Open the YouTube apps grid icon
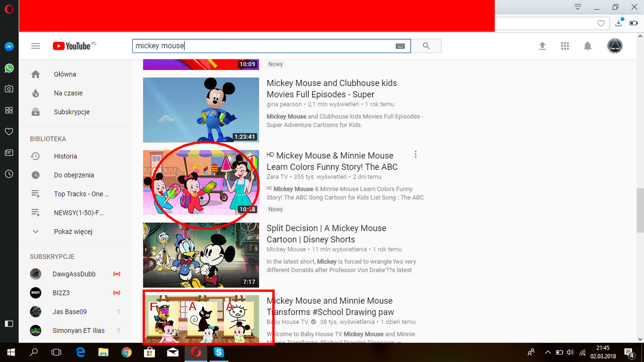The image size is (644, 362). [565, 46]
